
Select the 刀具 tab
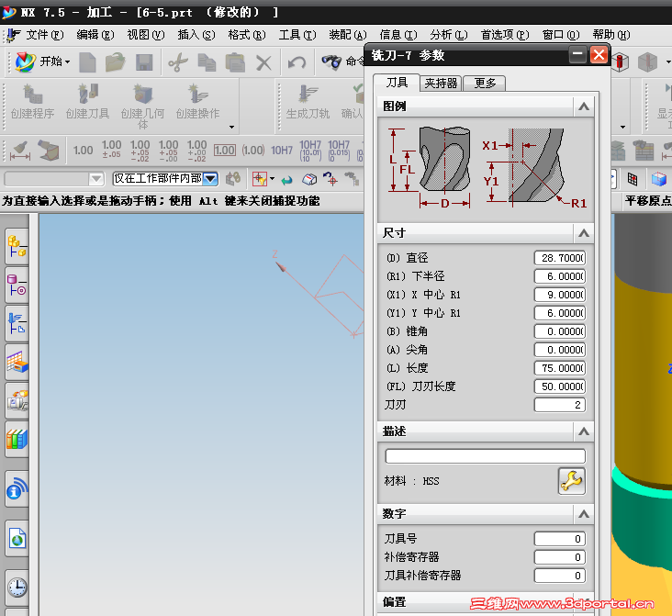(x=397, y=83)
